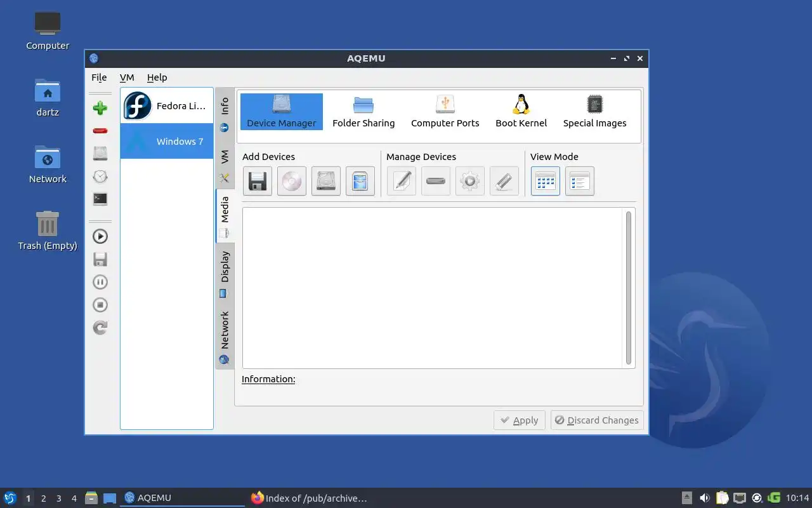
Task: Open the terminal console icon in sidebar
Action: tap(100, 199)
